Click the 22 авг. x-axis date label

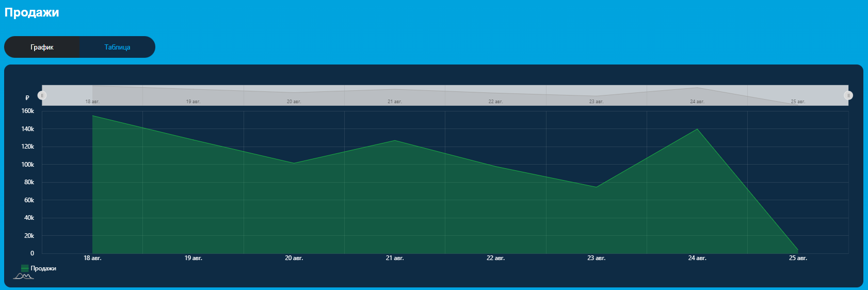[495, 258]
